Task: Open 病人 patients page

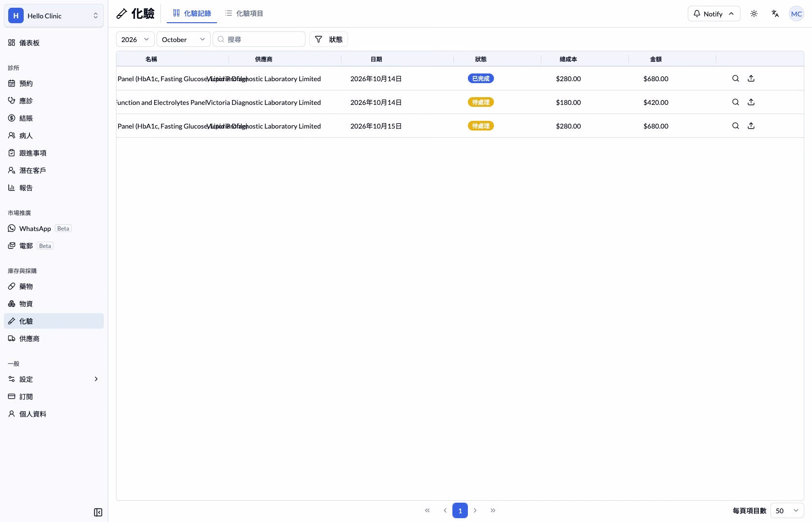Action: [54, 135]
